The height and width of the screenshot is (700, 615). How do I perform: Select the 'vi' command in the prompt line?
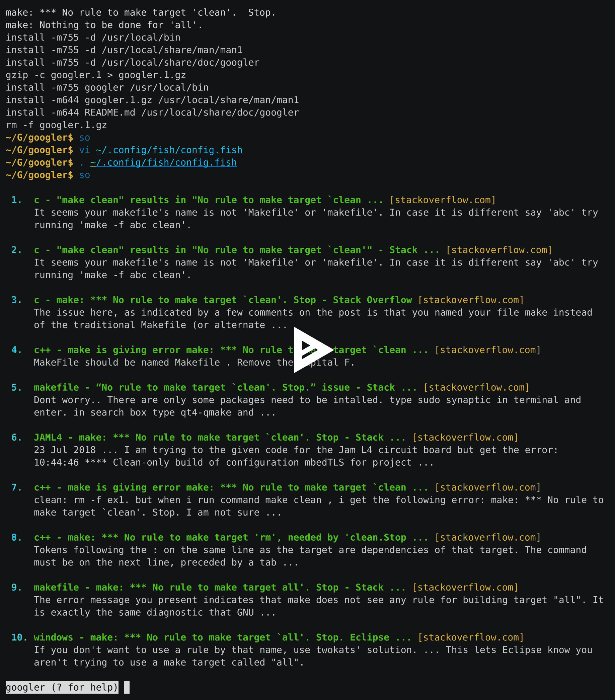coord(85,150)
